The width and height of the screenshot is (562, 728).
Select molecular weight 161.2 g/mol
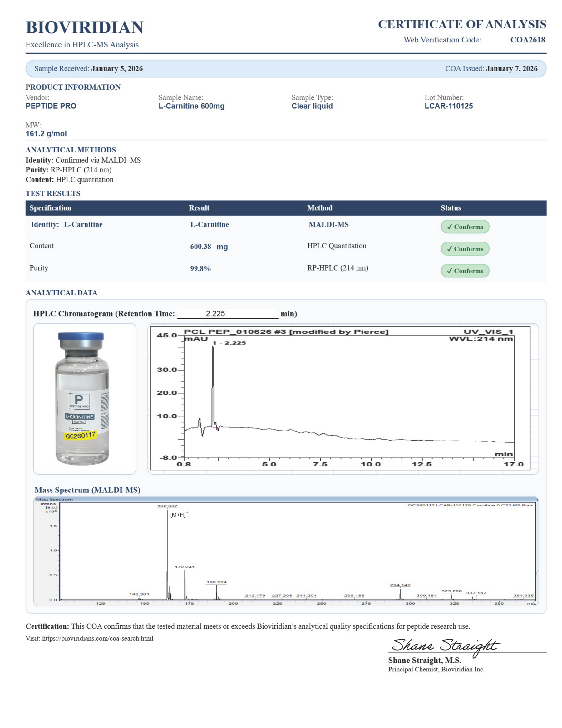[x=46, y=134]
